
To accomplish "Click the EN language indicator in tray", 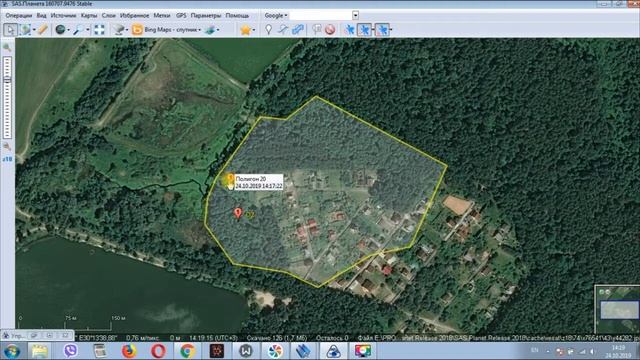I will click(x=534, y=350).
